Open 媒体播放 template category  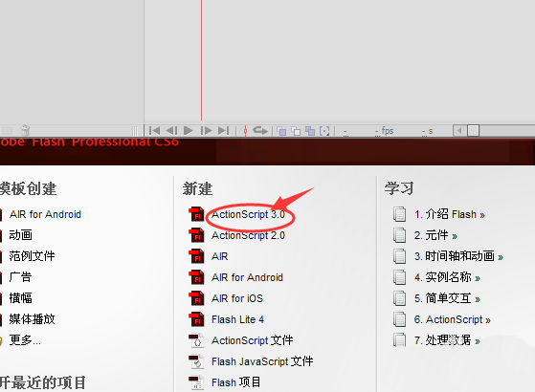click(x=33, y=319)
